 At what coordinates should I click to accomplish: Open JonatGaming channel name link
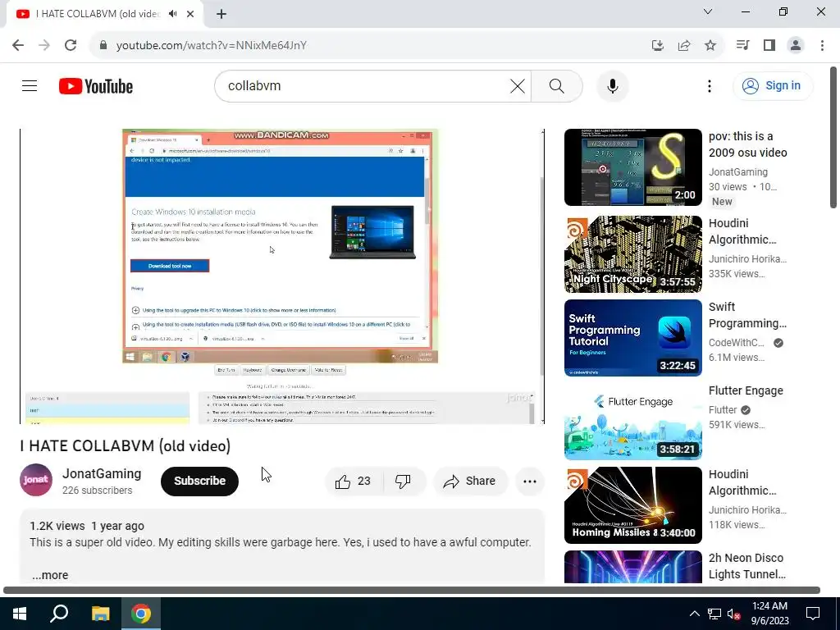coord(102,473)
